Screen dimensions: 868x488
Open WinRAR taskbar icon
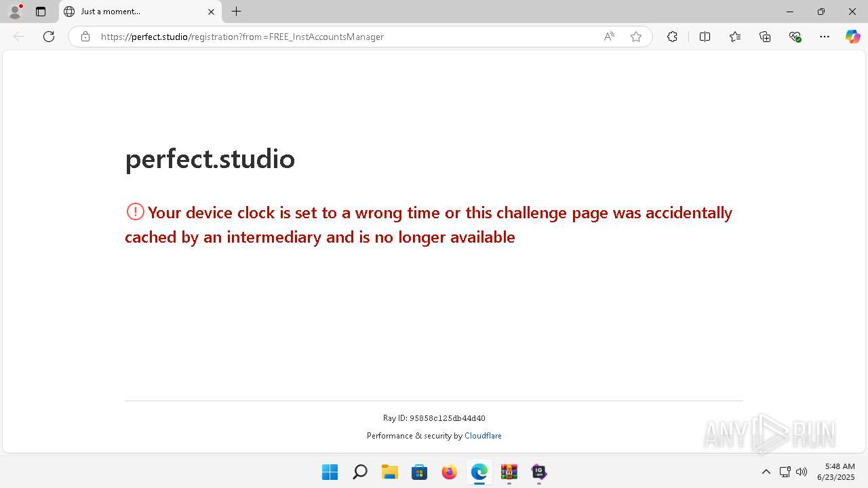coord(509,472)
